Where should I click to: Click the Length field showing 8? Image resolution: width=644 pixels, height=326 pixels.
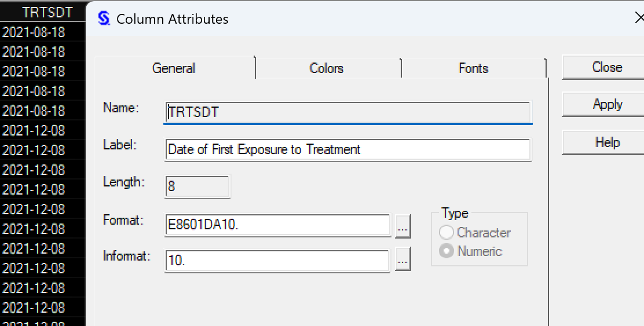click(197, 186)
